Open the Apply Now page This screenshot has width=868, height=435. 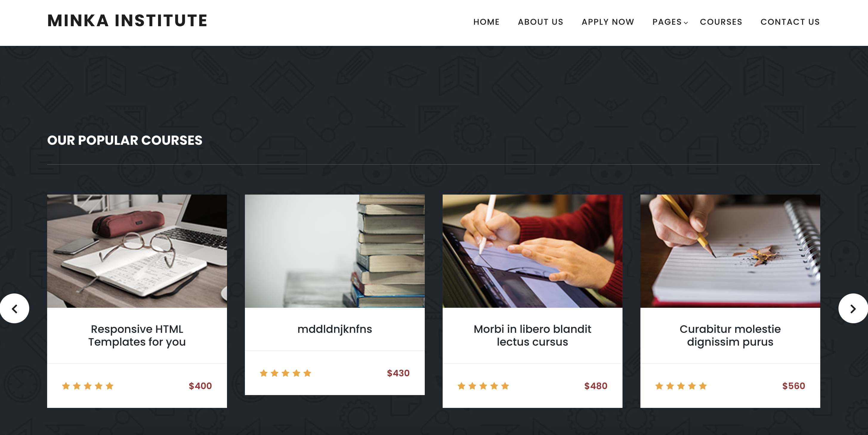click(x=608, y=22)
